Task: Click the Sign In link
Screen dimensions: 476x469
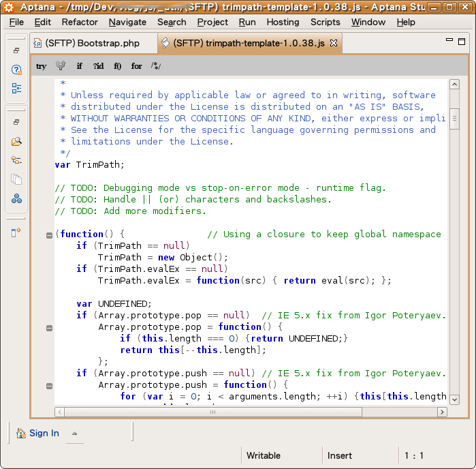Action: pos(44,433)
